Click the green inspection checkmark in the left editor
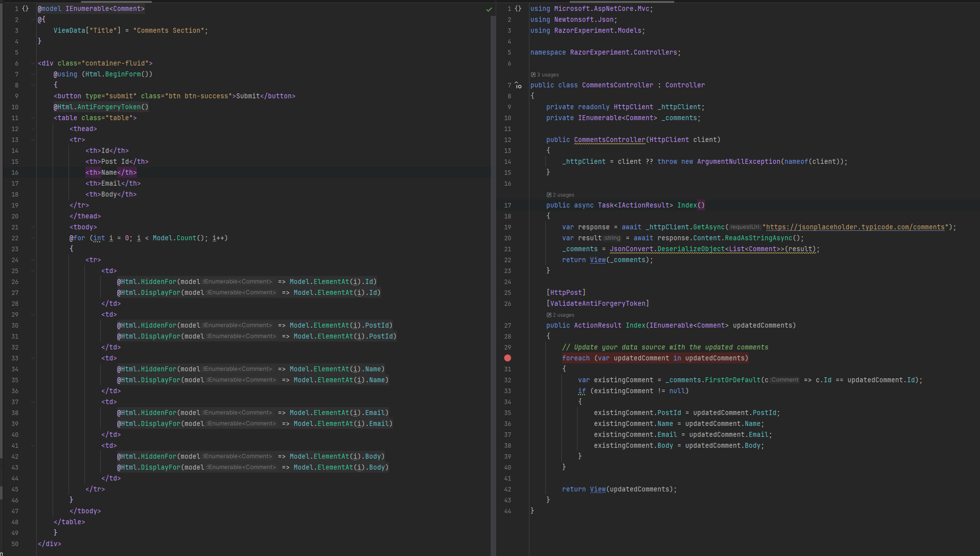Image resolution: width=980 pixels, height=556 pixels. pyautogui.click(x=489, y=9)
